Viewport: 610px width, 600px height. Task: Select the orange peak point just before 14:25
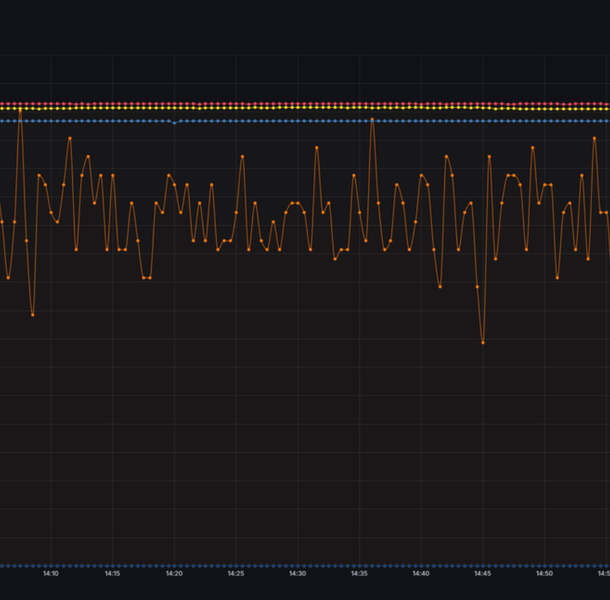point(242,157)
